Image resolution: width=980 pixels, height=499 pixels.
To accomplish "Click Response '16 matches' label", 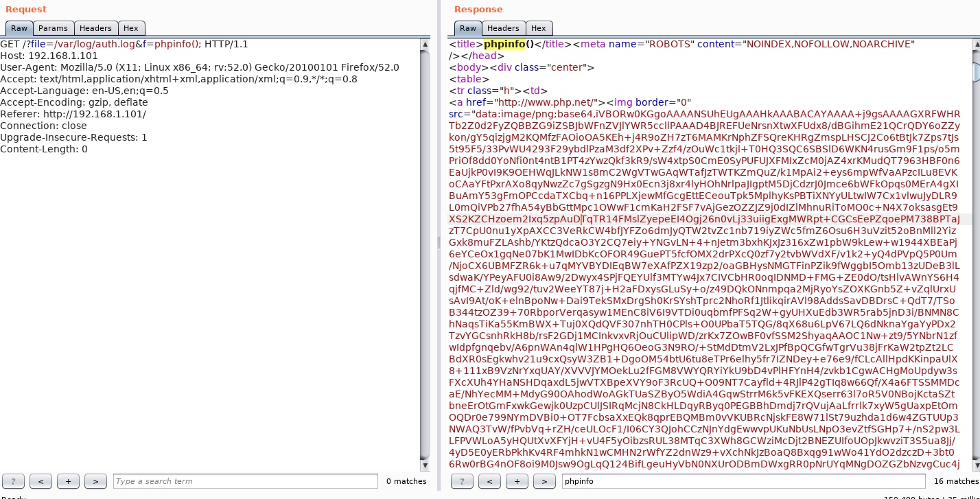I will point(956,481).
